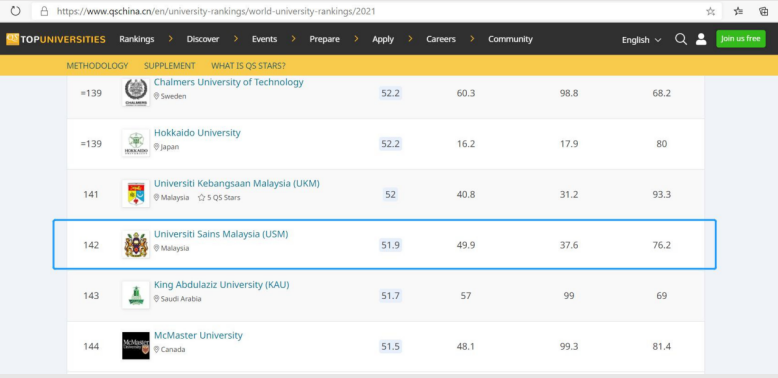
Task: Click rank number 143
Action: point(91,296)
